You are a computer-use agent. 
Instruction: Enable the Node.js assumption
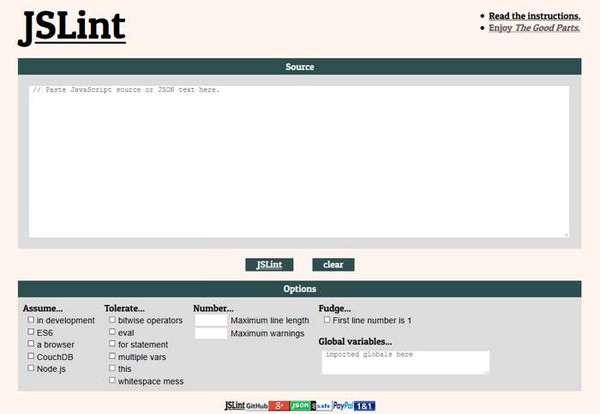click(31, 368)
